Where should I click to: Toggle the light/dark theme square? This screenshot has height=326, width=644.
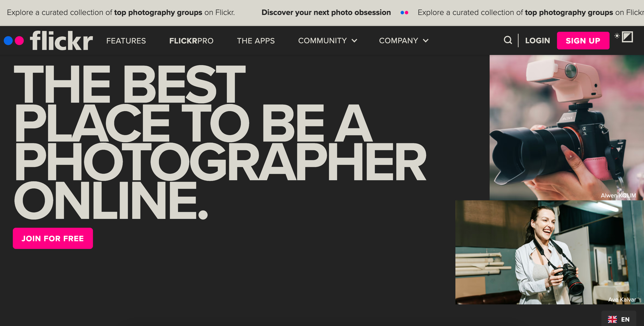[x=627, y=37]
